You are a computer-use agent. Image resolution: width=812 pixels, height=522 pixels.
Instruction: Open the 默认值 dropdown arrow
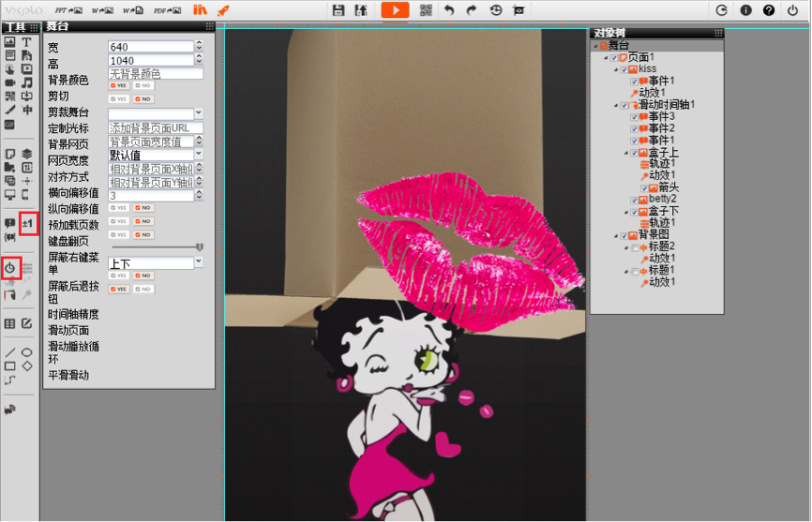(199, 155)
